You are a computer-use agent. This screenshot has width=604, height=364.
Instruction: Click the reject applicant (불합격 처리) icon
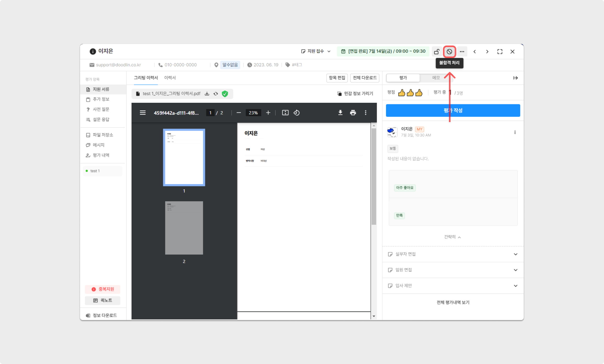tap(449, 52)
